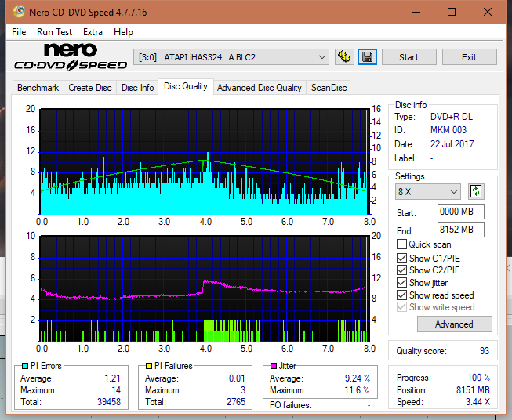Image resolution: width=512 pixels, height=420 pixels.
Task: Click the Start button
Action: (x=409, y=57)
